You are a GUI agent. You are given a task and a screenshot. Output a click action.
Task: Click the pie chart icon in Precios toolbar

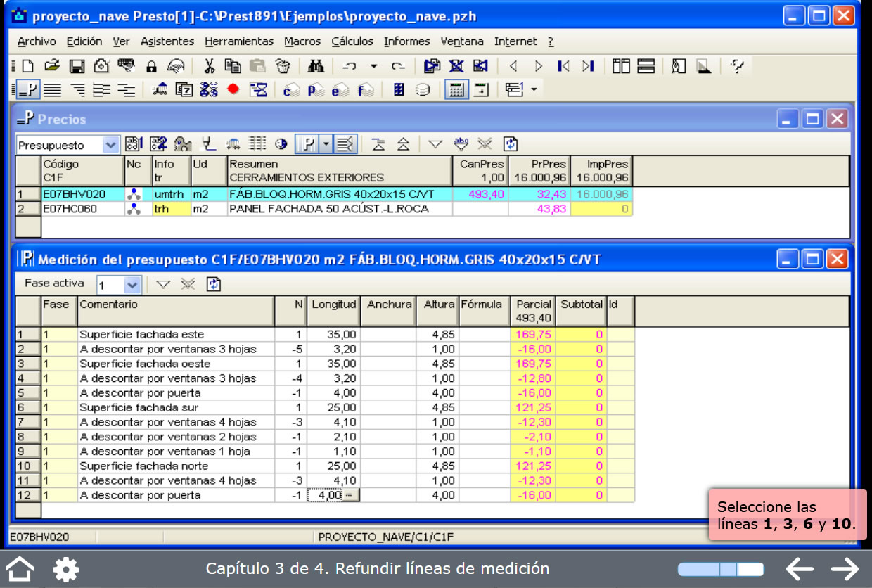(281, 144)
